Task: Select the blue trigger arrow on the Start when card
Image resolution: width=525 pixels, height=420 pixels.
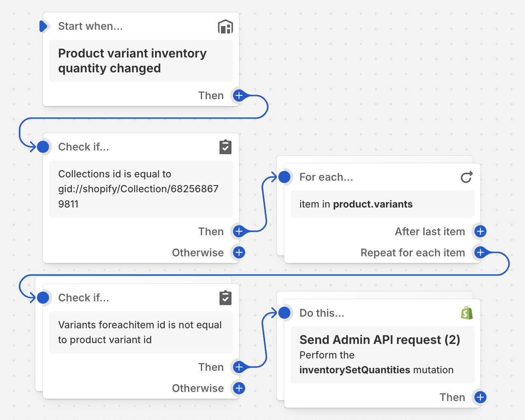Action: 43,26
